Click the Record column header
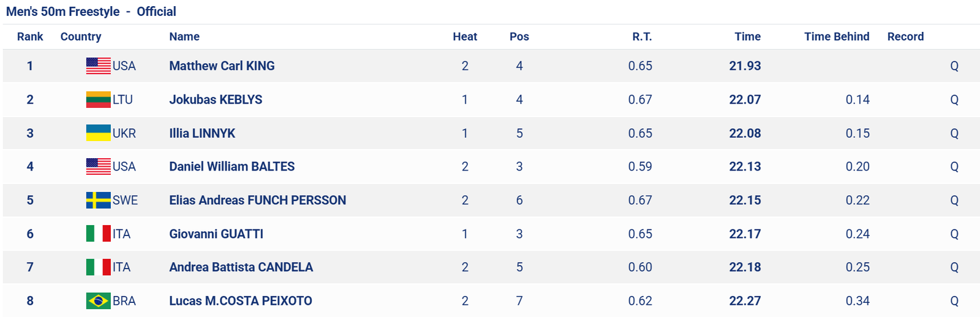Screen dimensions: 980x317 (905, 37)
